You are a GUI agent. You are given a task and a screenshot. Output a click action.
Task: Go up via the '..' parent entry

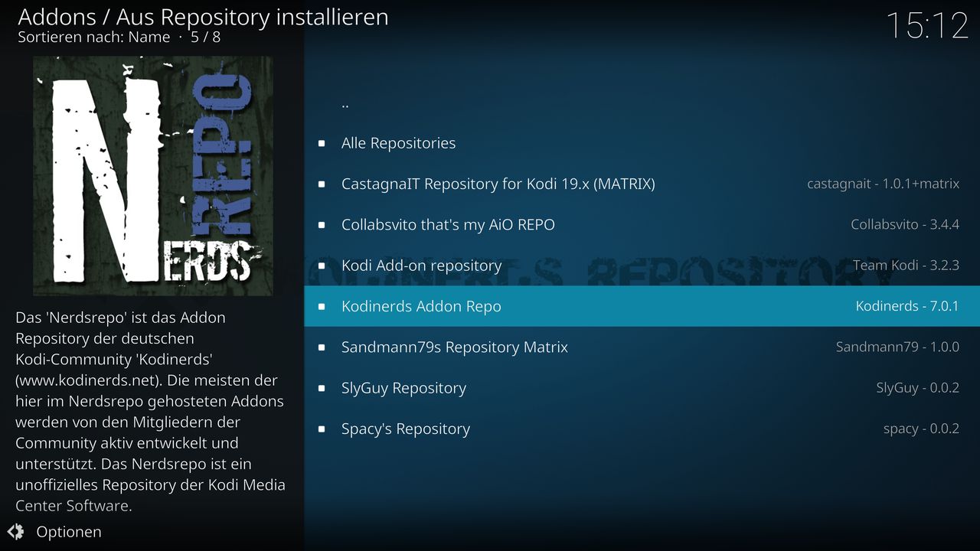[642, 103]
